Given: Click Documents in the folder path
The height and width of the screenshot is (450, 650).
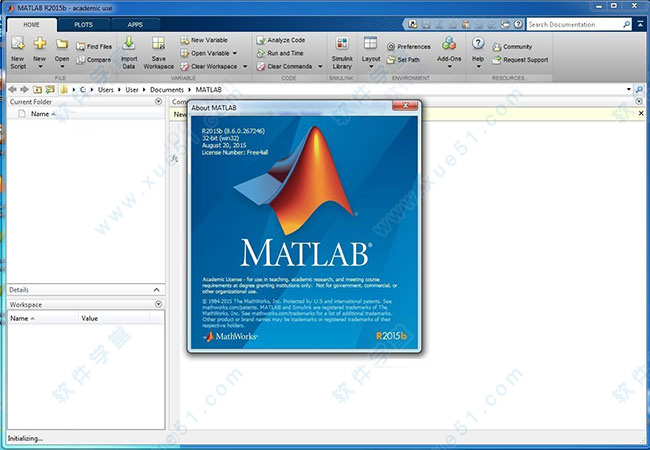Looking at the screenshot, I should pyautogui.click(x=167, y=90).
